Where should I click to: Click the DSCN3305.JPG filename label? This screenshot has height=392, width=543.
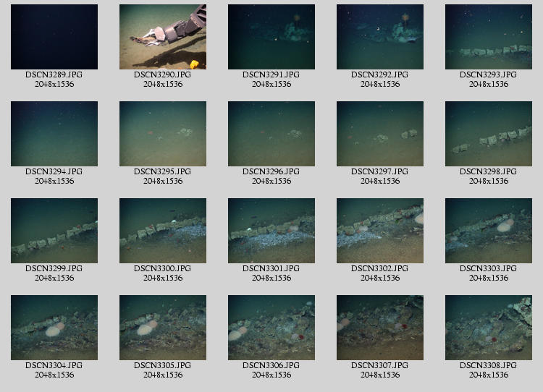163,365
